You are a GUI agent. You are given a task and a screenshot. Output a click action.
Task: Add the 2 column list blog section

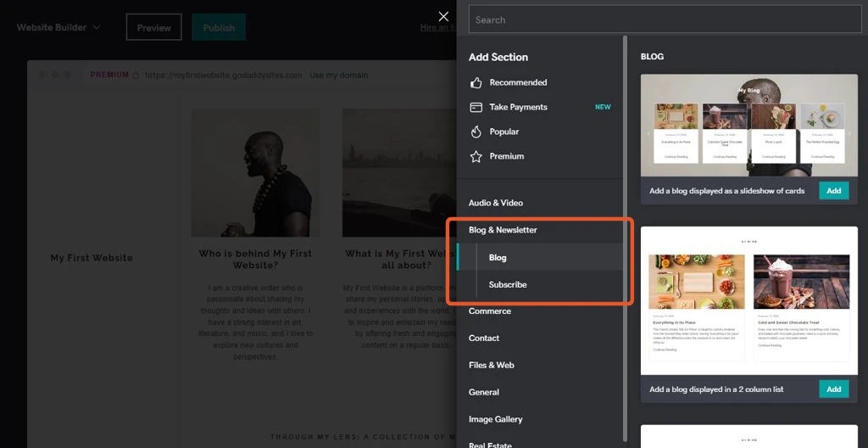click(834, 389)
